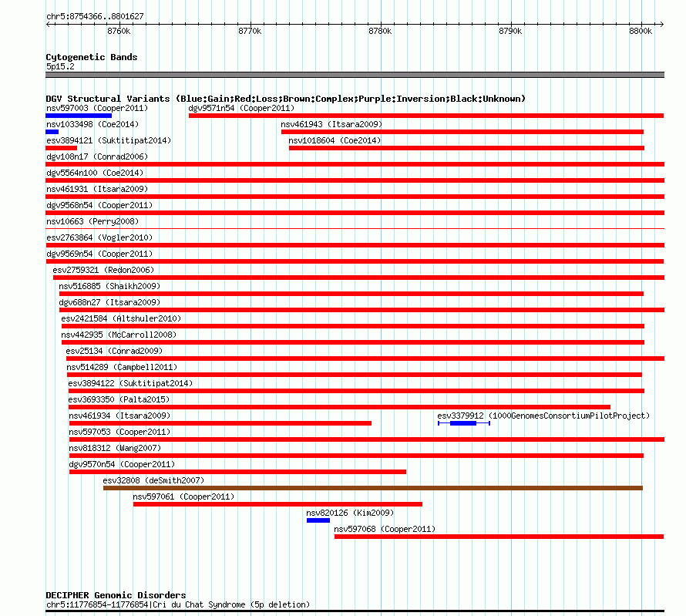Click the 8760k ruler tick label
686x616 pixels.
[x=119, y=31]
